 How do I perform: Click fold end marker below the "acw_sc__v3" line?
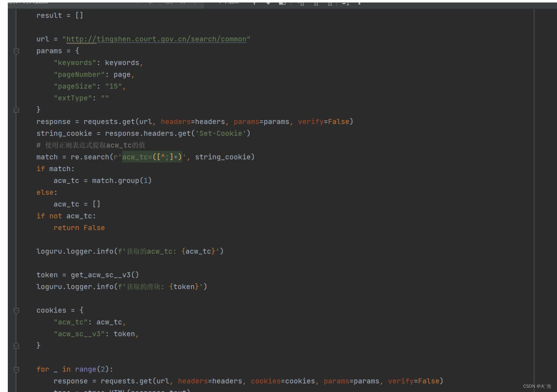click(x=16, y=345)
